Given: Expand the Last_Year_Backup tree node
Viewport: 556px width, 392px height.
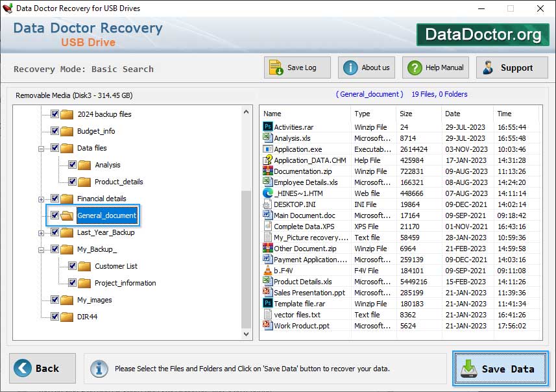Looking at the screenshot, I should click(41, 233).
